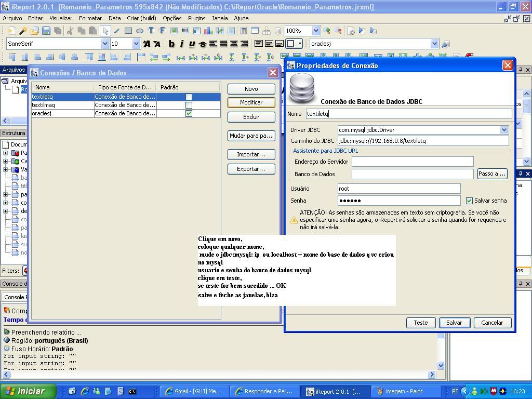532x399 pixels.
Task: Toggle bold formatting
Action: [x=171, y=44]
